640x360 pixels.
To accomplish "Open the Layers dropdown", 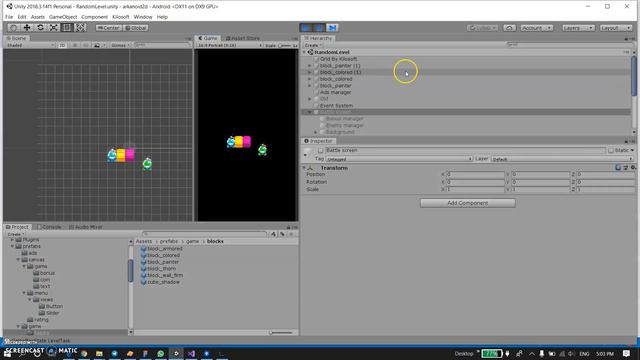I will 578,28.
